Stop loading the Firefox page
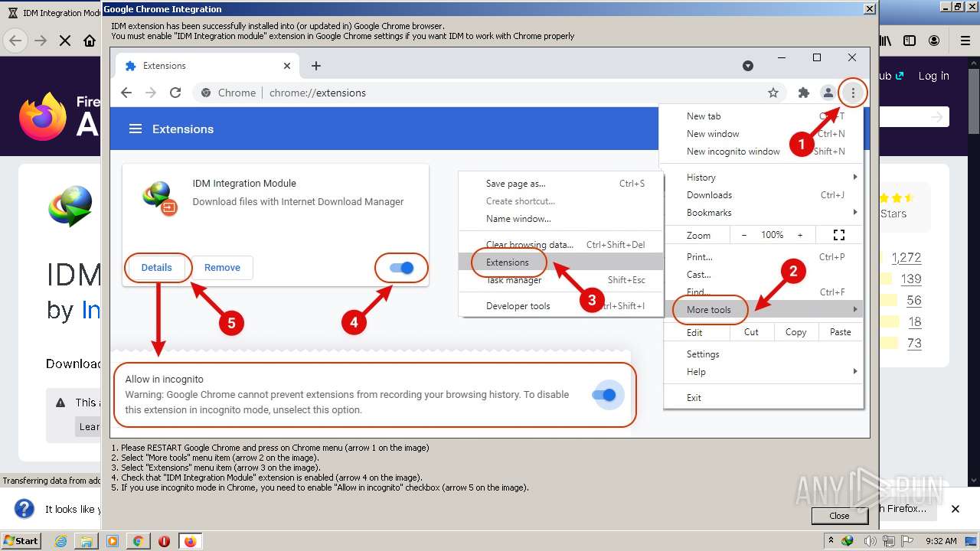980x551 pixels. click(65, 41)
